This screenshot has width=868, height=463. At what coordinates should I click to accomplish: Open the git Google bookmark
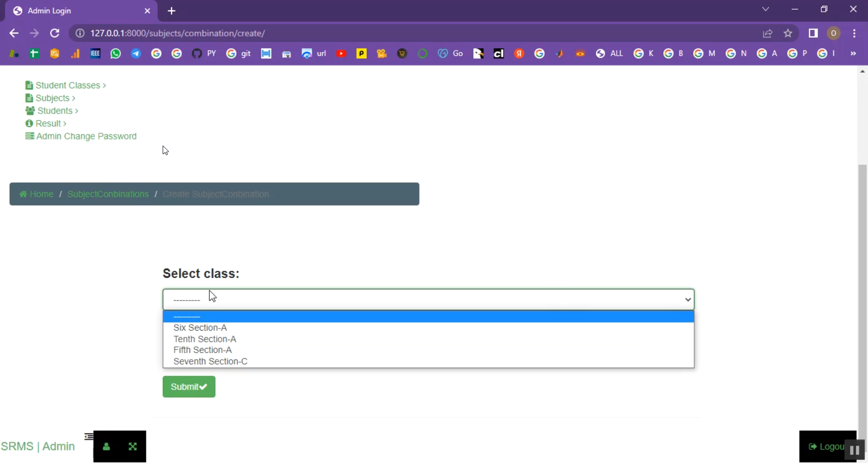(x=239, y=53)
